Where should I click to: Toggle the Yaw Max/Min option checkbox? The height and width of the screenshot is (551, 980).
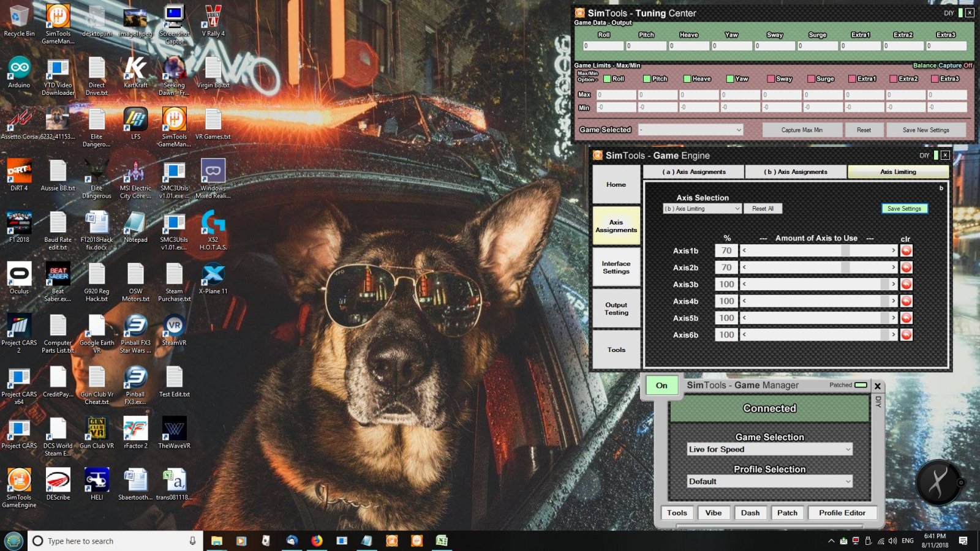pos(730,78)
